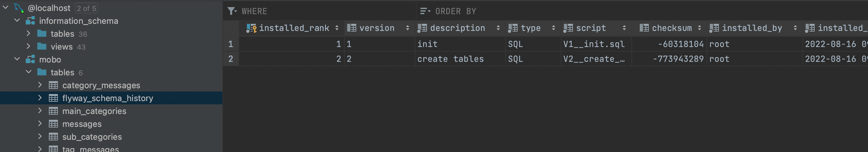Select the sub_categories table
Viewport: 868px width, 152px height.
click(92, 137)
